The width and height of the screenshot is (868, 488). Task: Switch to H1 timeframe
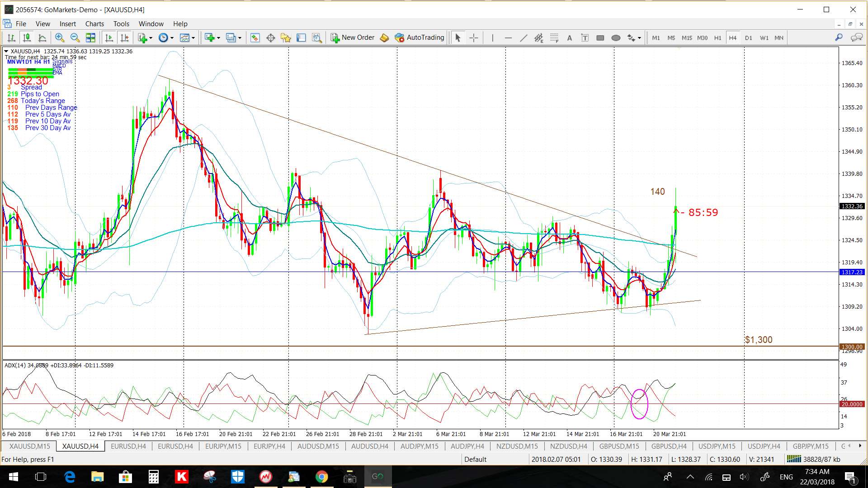(718, 38)
